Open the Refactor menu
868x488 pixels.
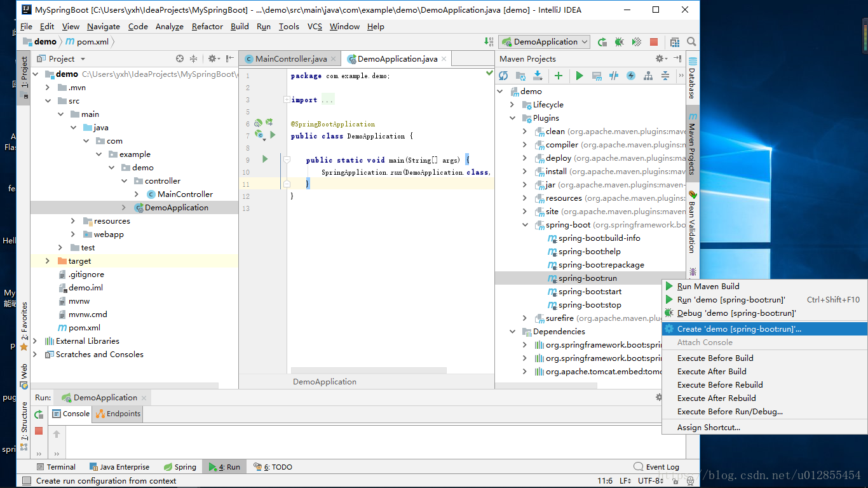pyautogui.click(x=207, y=26)
